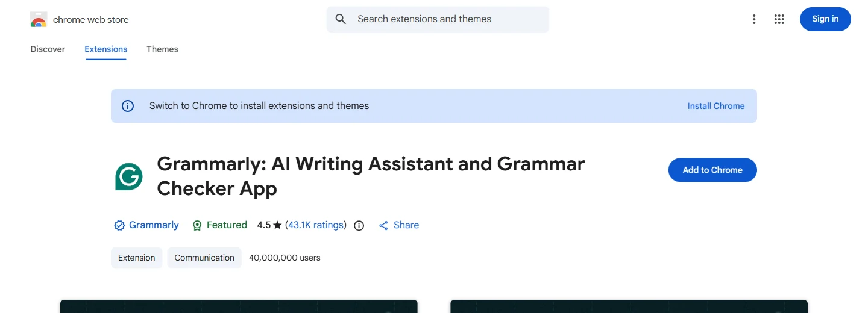This screenshot has width=868, height=313.
Task: Click the chrome web store title text
Action: (91, 20)
